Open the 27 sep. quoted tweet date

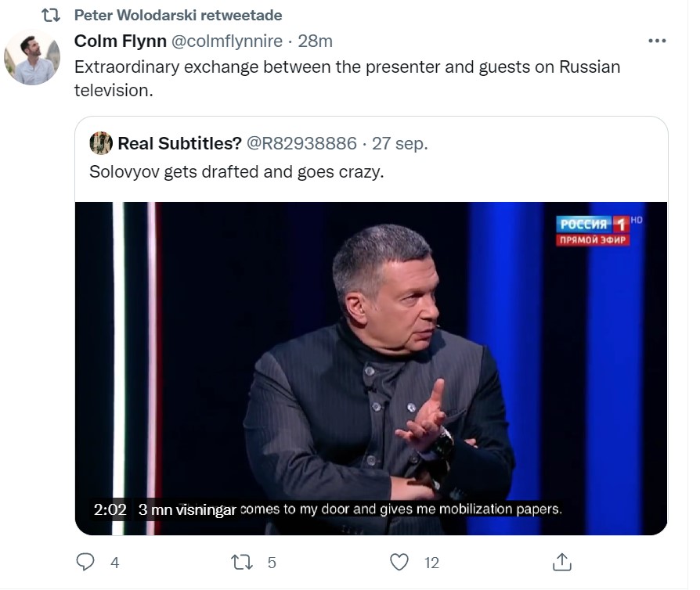(x=400, y=143)
